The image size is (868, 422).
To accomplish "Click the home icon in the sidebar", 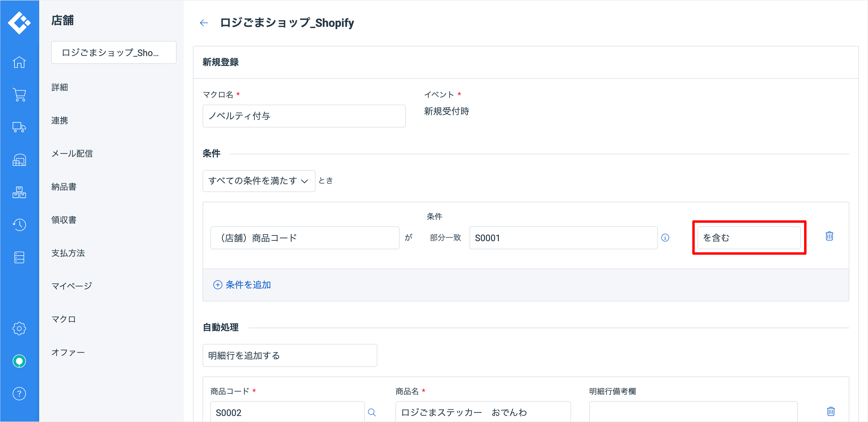I will [x=19, y=62].
